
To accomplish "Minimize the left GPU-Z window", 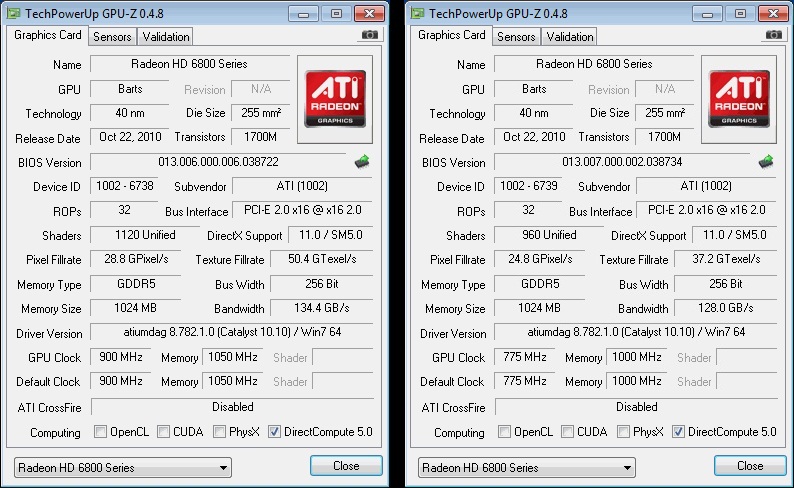I will click(x=303, y=14).
